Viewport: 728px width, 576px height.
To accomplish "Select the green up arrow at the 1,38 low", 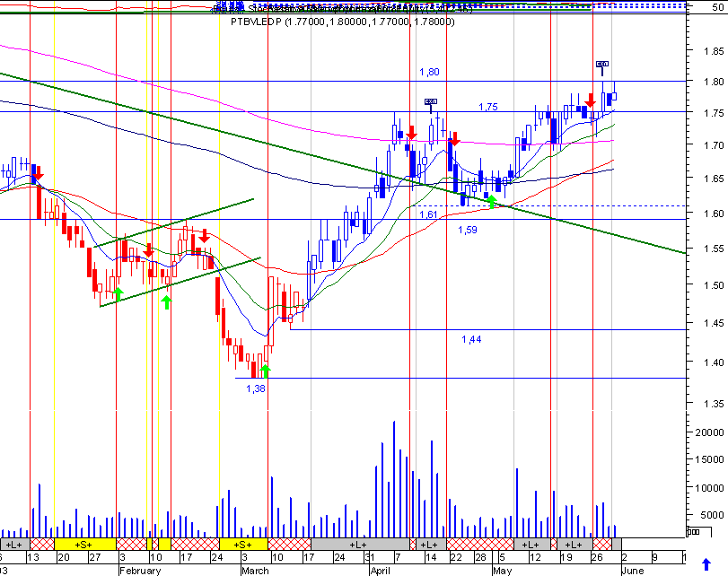I will click(x=265, y=371).
